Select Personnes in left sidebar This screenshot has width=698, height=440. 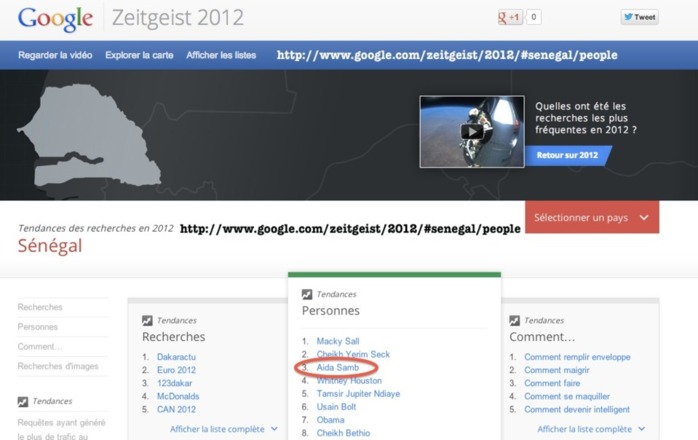coord(38,327)
